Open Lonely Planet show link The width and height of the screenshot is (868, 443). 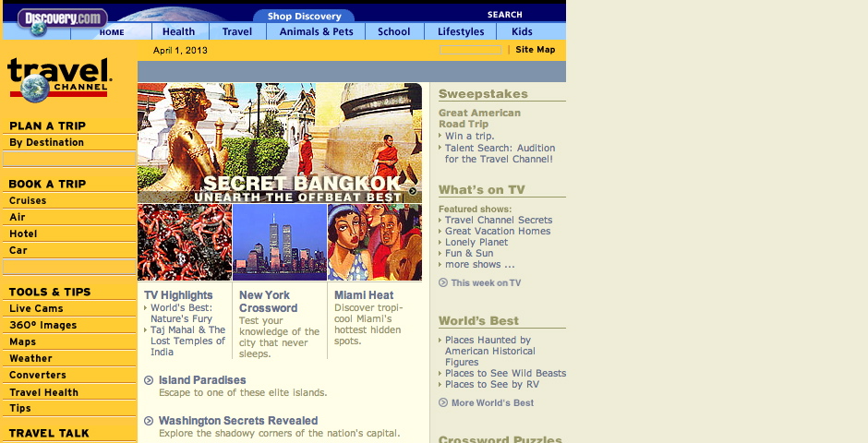pyautogui.click(x=476, y=242)
